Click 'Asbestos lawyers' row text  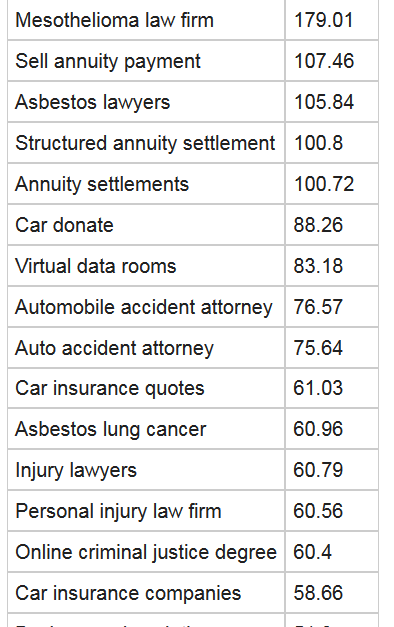coord(92,102)
